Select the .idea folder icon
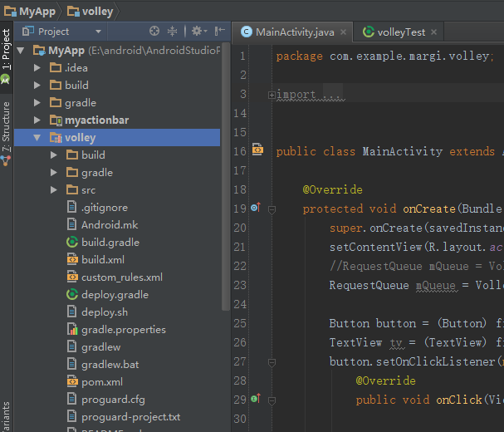 tap(56, 68)
